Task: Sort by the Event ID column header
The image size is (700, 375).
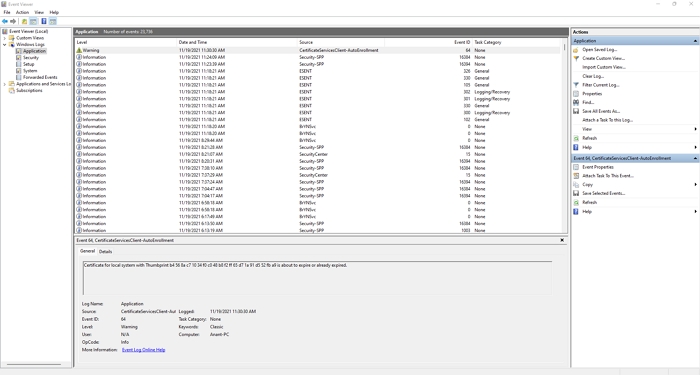Action: coord(428,42)
